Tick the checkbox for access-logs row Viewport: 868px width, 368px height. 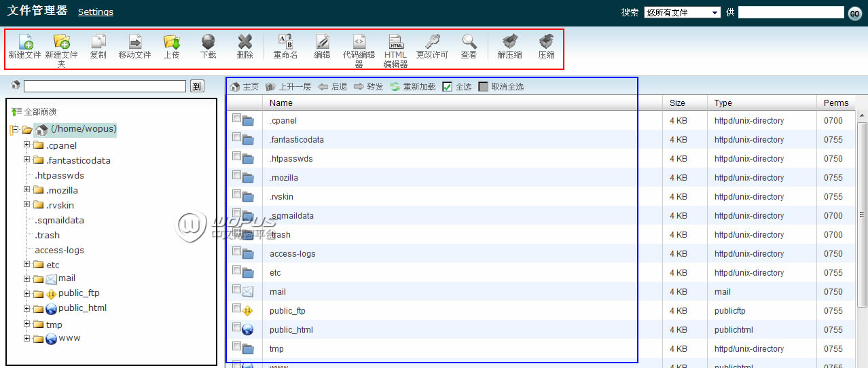236,251
